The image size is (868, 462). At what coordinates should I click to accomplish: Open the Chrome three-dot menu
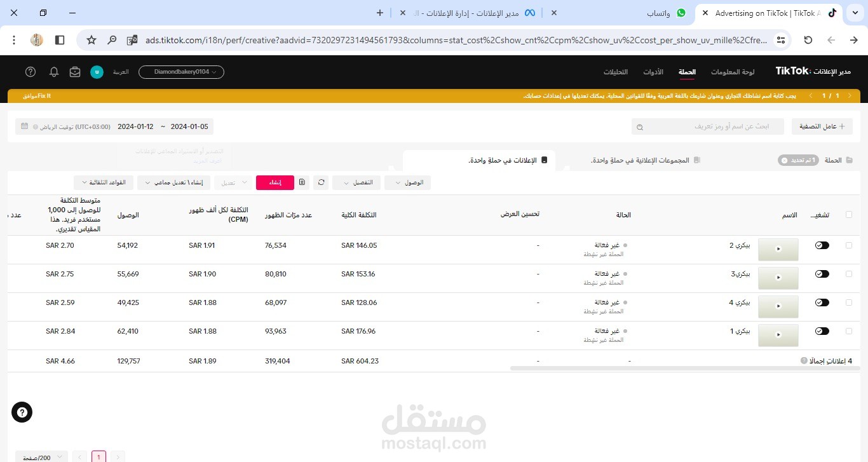click(x=14, y=40)
